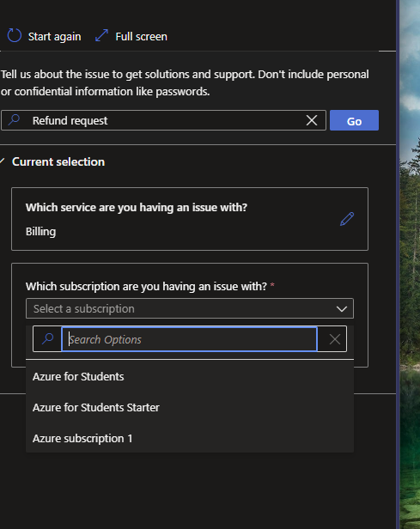Choose Azure subscription 1 from list
Screen dimensions: 420x529
click(x=190, y=439)
